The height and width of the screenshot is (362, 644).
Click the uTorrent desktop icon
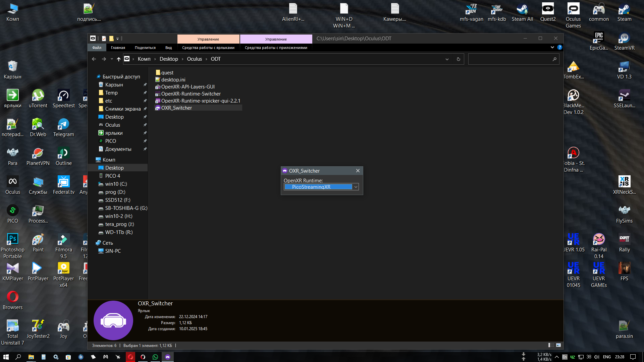point(38,99)
